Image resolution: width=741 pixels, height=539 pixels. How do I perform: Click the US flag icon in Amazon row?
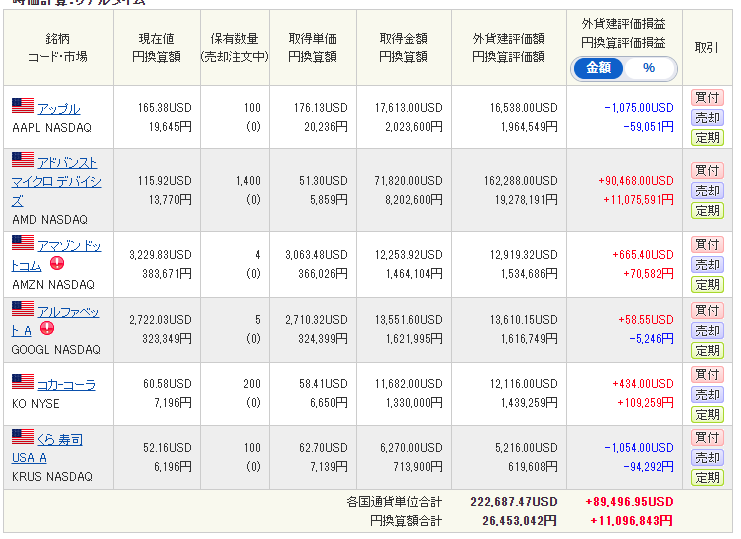click(x=23, y=244)
